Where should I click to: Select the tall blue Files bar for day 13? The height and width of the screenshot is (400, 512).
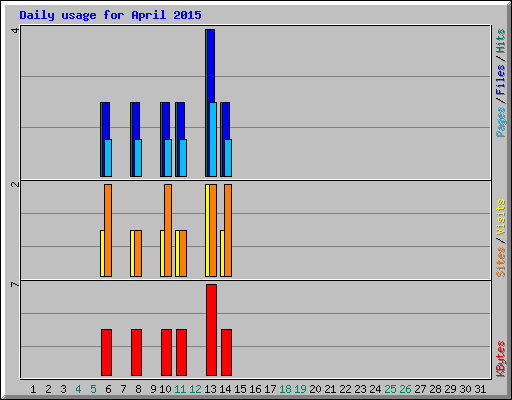coord(211,66)
